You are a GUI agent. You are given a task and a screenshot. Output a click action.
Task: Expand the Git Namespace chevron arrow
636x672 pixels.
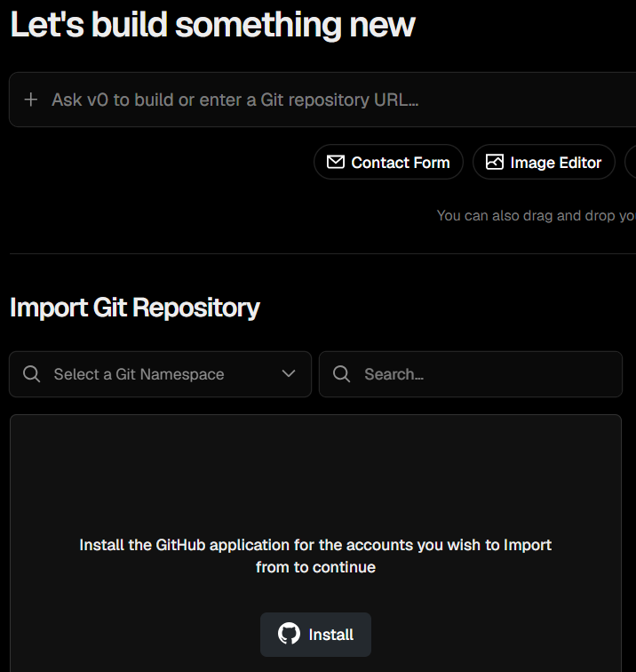[289, 373]
